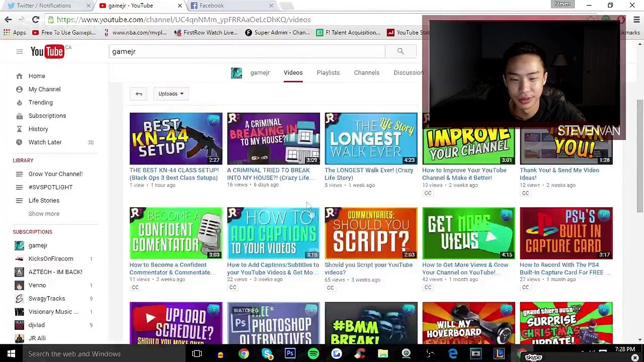The width and height of the screenshot is (644, 362).
Task: Click the Subscriptions sidebar icon
Action: point(19,116)
